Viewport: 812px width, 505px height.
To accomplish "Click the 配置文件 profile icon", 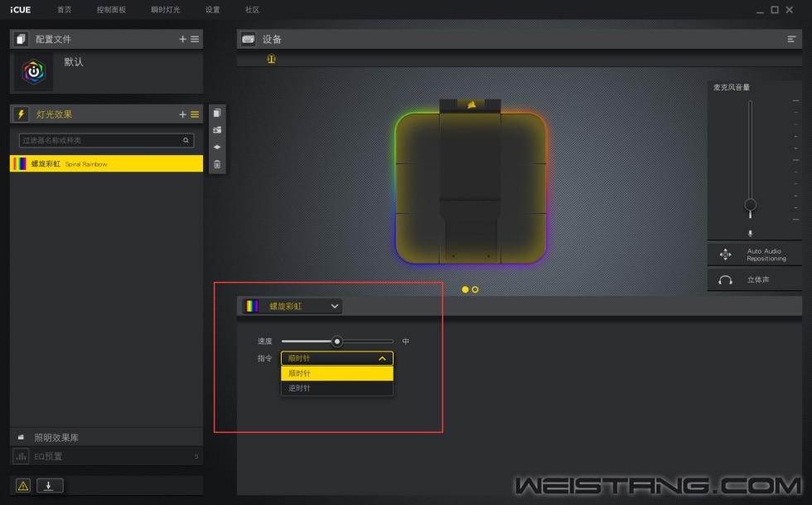I will [21, 39].
